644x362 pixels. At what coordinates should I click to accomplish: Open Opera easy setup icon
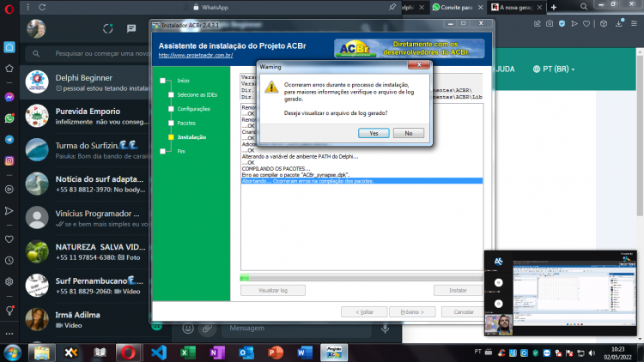635,24
